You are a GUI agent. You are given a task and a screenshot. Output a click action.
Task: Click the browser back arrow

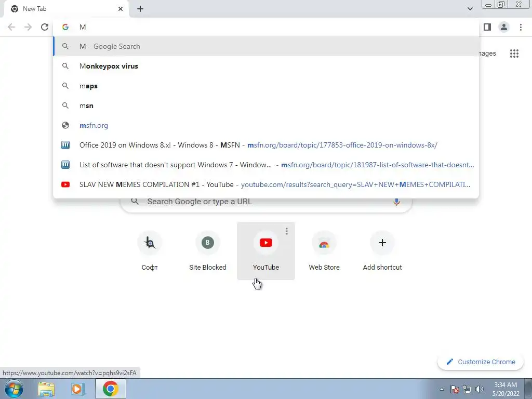pos(11,27)
